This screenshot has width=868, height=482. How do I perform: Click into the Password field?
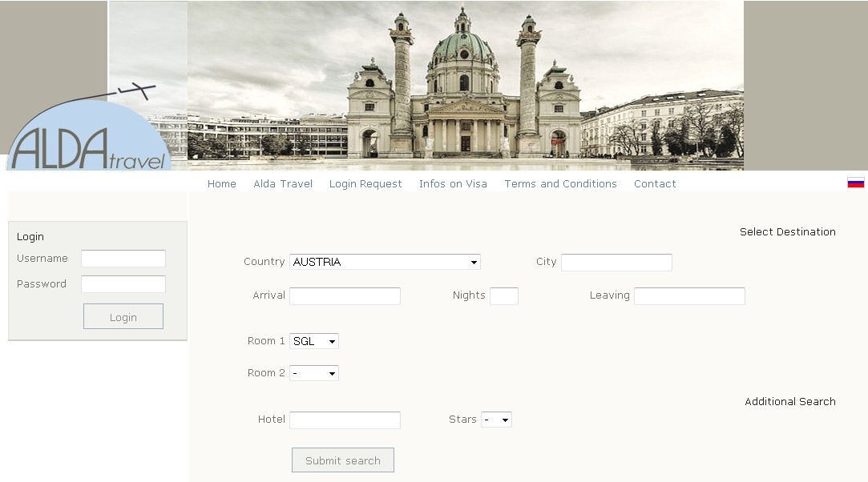[123, 284]
